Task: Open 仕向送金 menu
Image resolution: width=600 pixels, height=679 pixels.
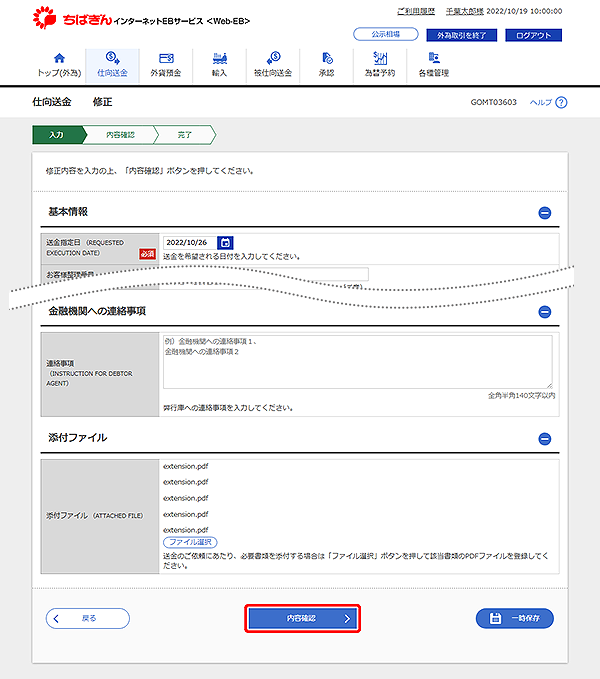Action: coord(112,65)
